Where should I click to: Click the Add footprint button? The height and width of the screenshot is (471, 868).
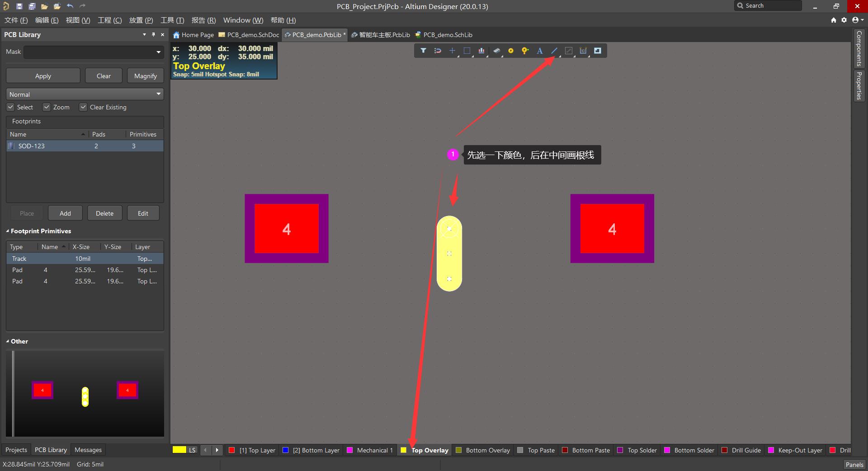(65, 213)
